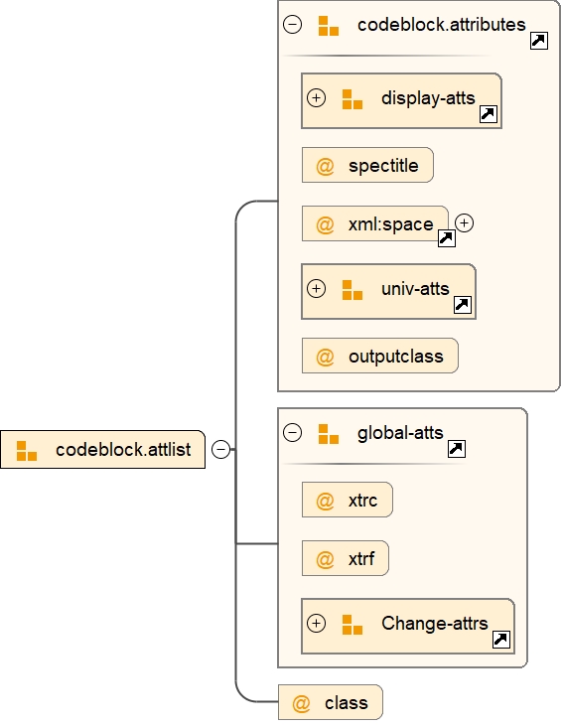Click the display-atts group icon
This screenshot has width=562, height=728.
352,99
